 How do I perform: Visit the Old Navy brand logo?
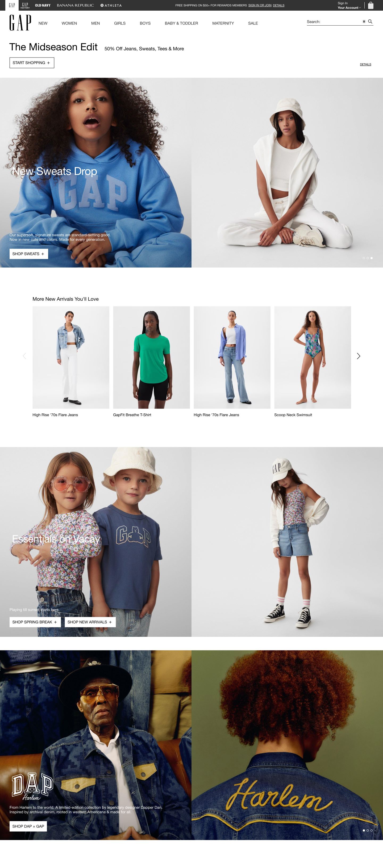(x=43, y=5)
